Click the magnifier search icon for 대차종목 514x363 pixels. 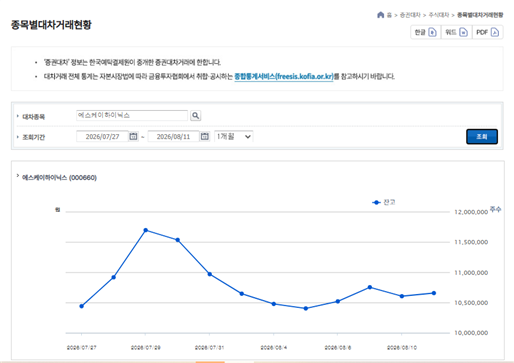(196, 116)
